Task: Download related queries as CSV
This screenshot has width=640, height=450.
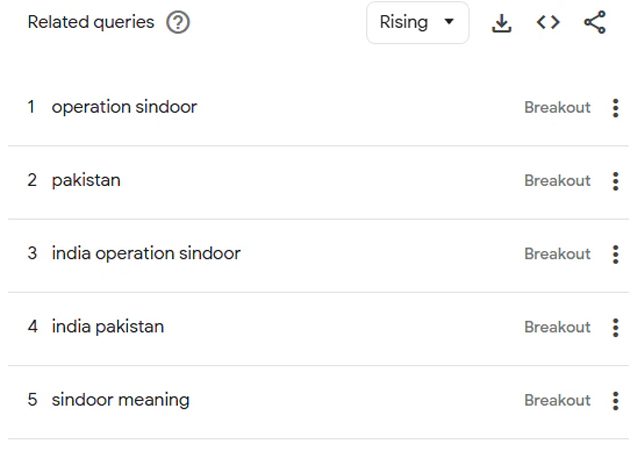Action: pos(502,22)
